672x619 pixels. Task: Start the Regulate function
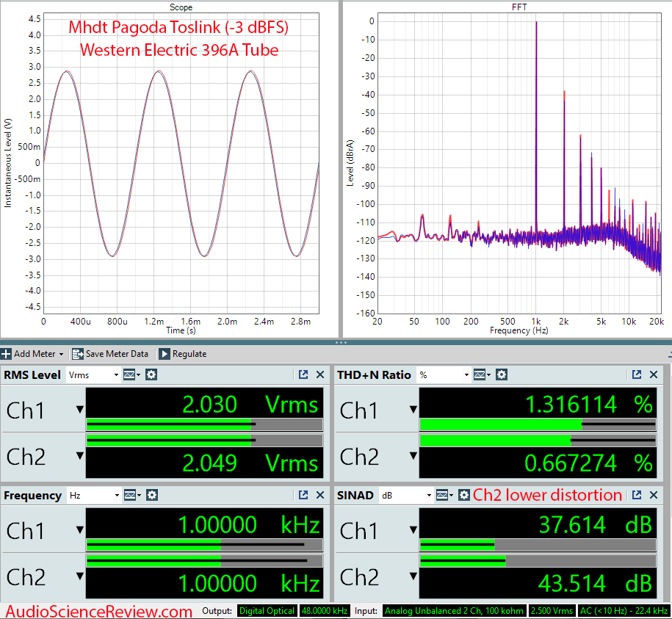[183, 354]
